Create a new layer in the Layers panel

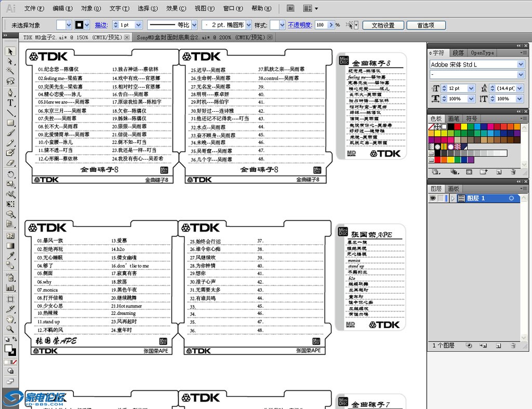[x=498, y=346]
